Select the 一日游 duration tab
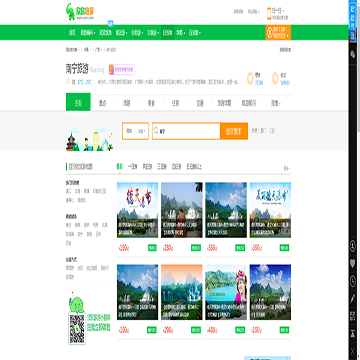The image size is (360, 360). coord(133,167)
